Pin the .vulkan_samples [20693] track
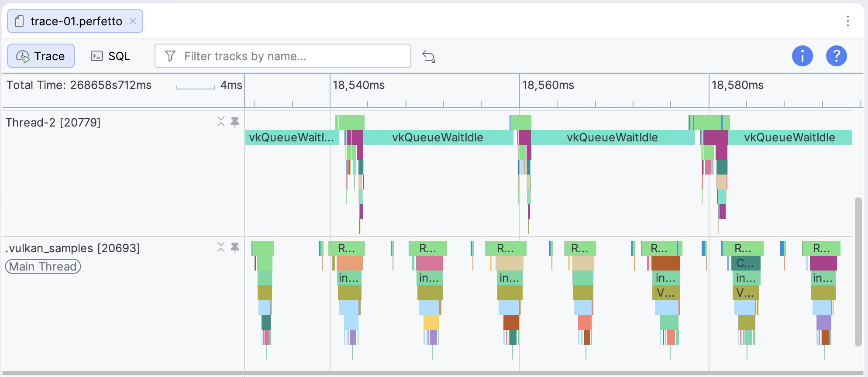 235,247
